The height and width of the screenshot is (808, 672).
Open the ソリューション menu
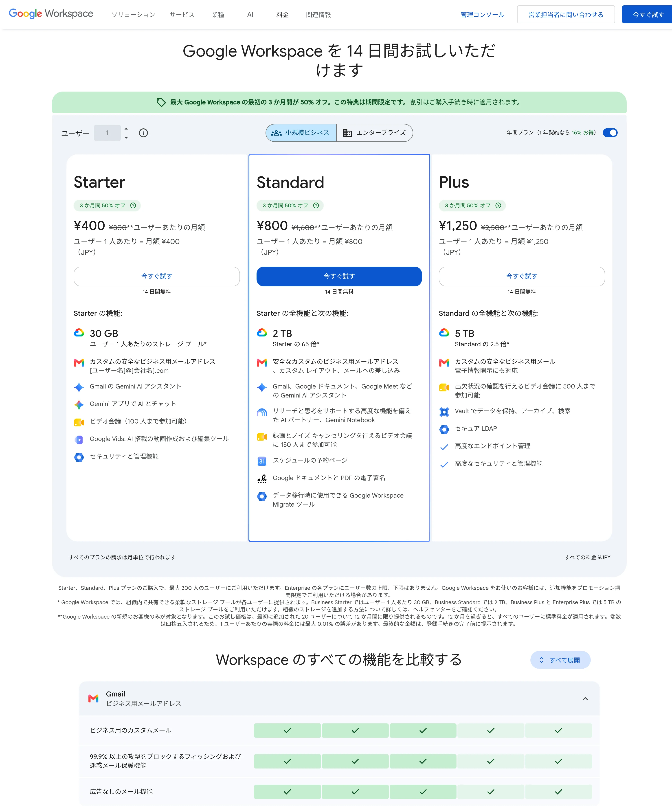[x=133, y=15]
